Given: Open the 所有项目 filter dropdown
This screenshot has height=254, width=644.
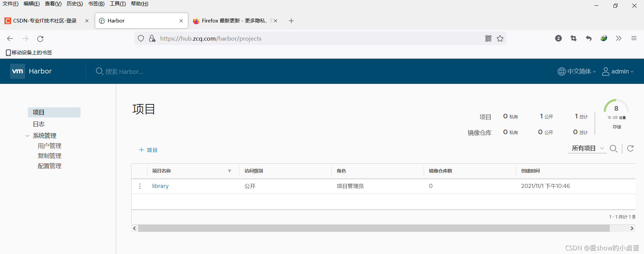Looking at the screenshot, I should point(587,148).
